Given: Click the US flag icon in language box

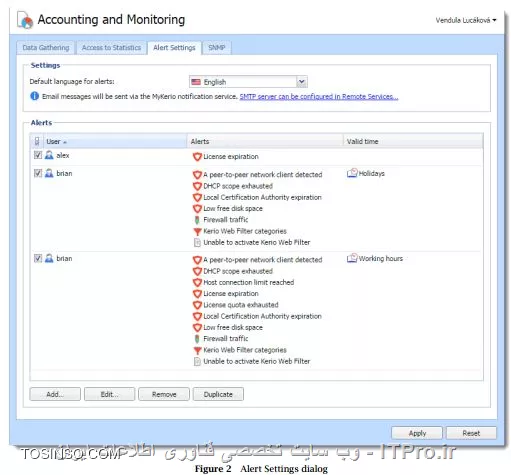Looking at the screenshot, I should coord(196,82).
